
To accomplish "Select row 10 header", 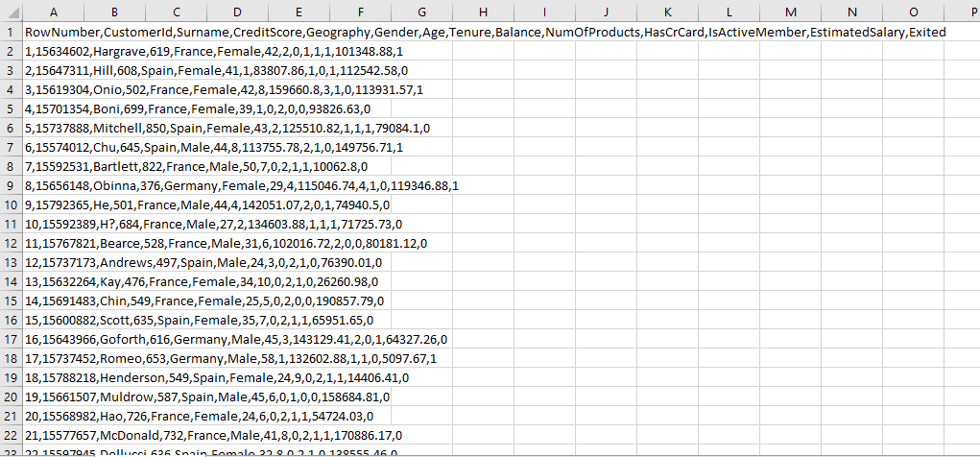I will tap(12, 204).
